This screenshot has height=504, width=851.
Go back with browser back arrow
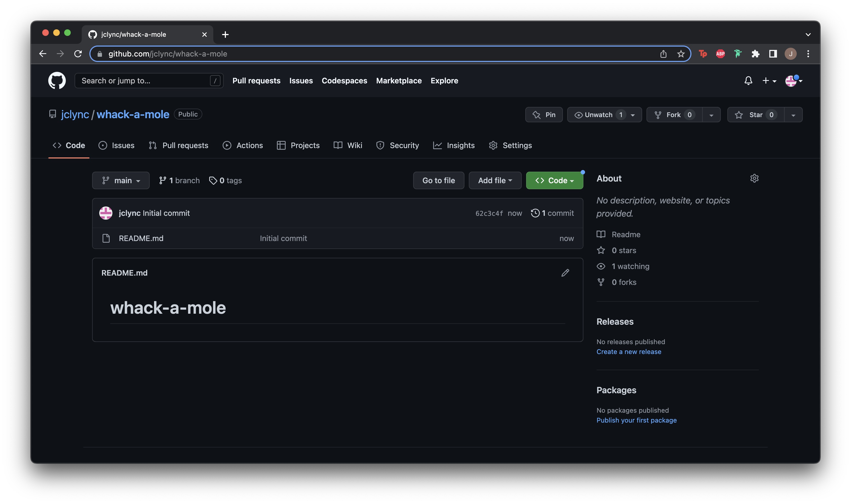(x=42, y=54)
